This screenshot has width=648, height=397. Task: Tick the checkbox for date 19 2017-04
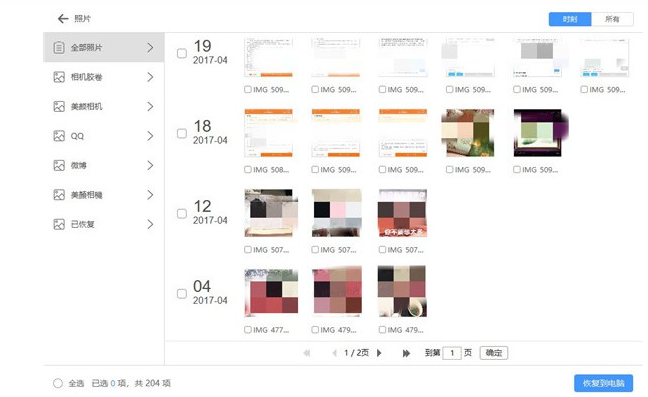pos(182,53)
